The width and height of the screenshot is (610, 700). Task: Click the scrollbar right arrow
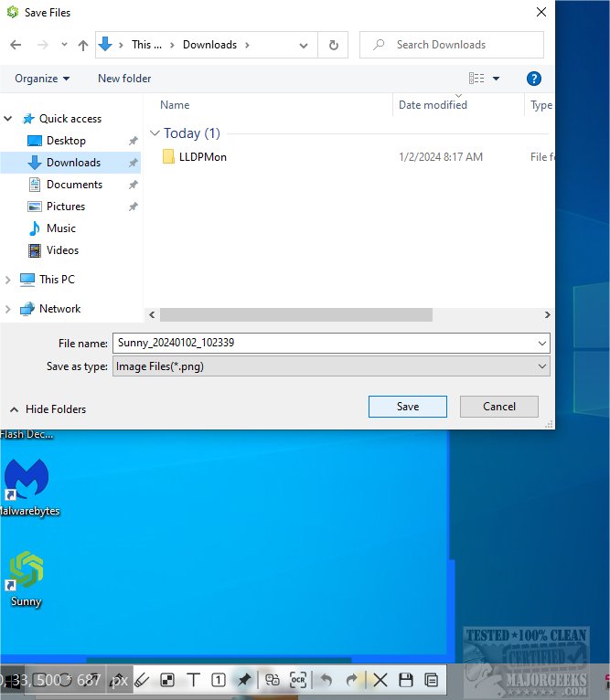tap(548, 314)
